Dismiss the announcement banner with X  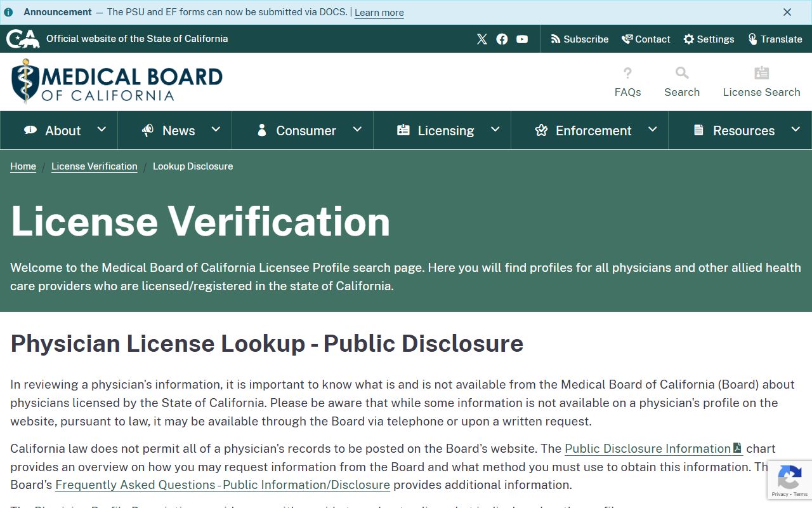point(787,12)
